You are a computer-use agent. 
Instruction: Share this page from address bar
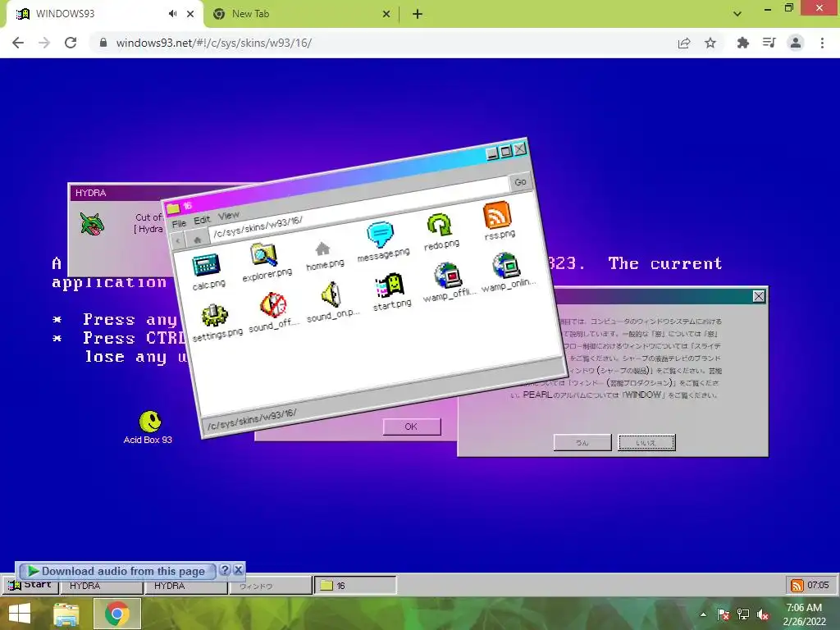tap(684, 43)
